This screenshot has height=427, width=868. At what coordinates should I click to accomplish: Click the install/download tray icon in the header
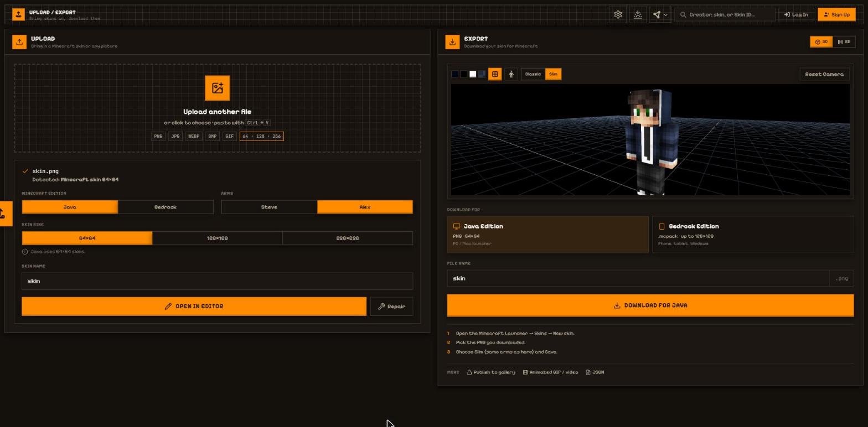click(x=638, y=15)
